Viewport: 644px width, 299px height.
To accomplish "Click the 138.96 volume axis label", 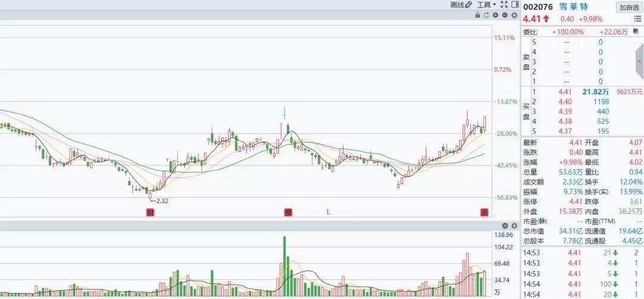I will coord(503,235).
